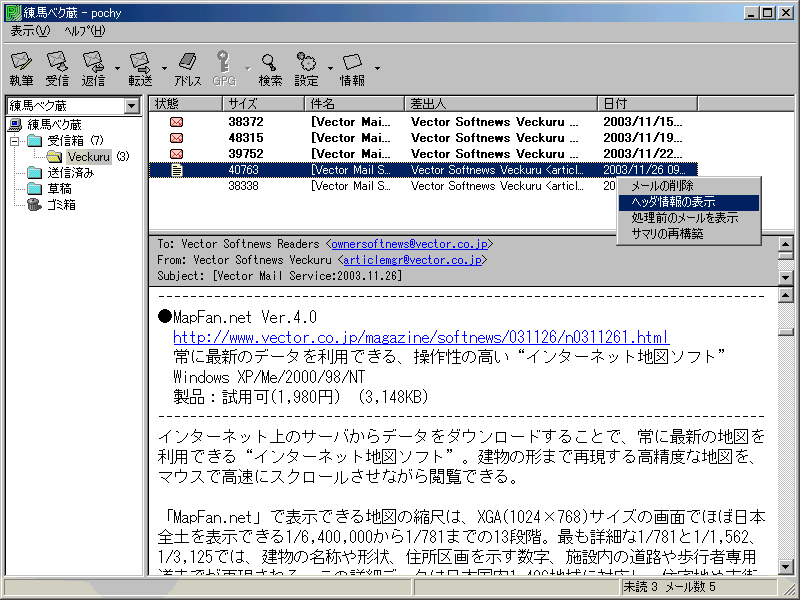Choose メールの削除 from the context menu

[688, 186]
